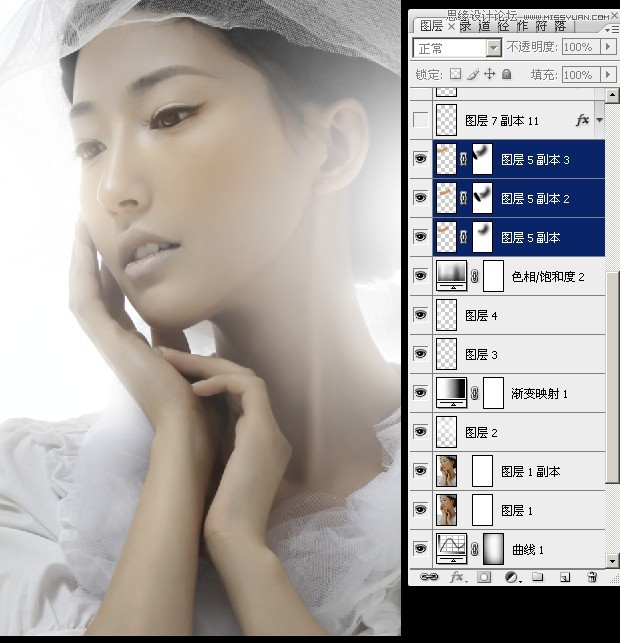The image size is (620, 643).
Task: Lock layer position with move icon
Action: click(x=489, y=75)
